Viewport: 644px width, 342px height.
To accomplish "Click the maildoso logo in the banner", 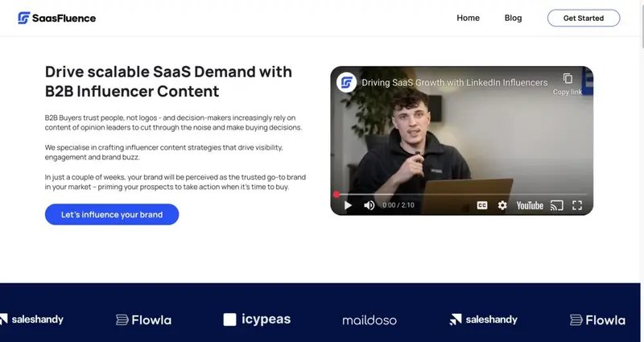I will [369, 319].
